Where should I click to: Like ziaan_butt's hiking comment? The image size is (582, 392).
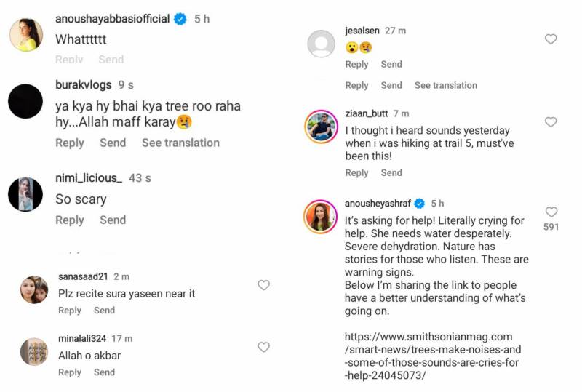point(551,122)
